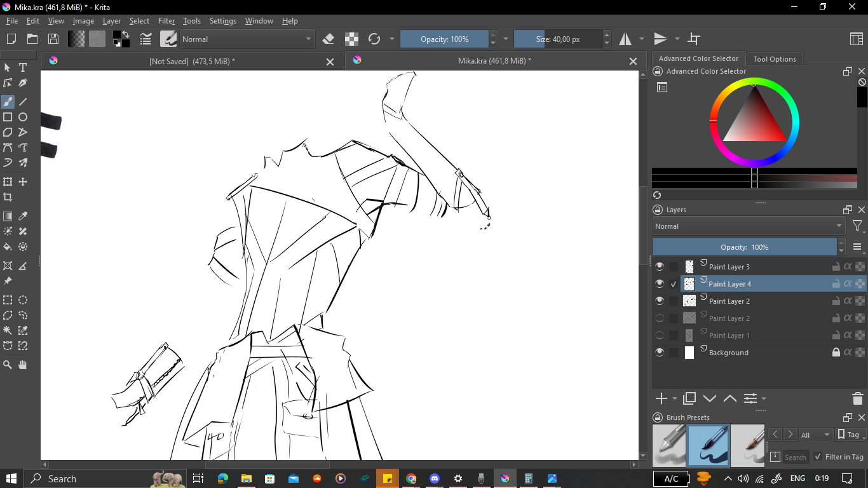Select the Zoom magnifier tool
This screenshot has width=868, height=488.
click(x=8, y=365)
